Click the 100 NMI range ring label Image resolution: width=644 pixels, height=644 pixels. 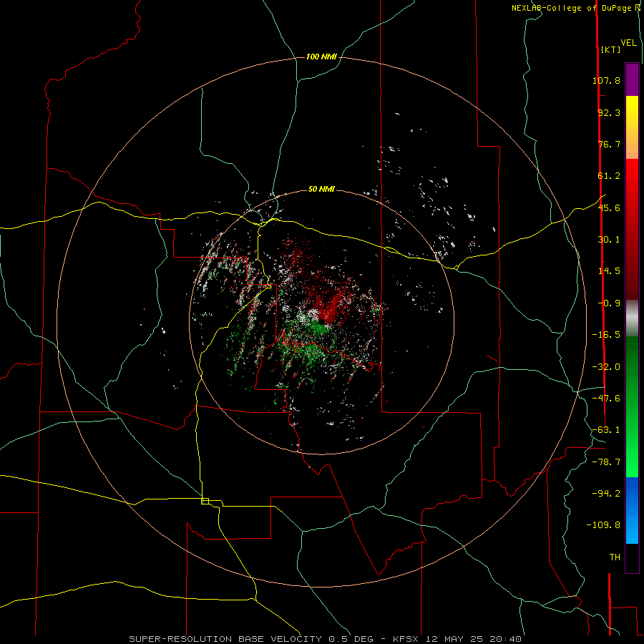point(321,57)
